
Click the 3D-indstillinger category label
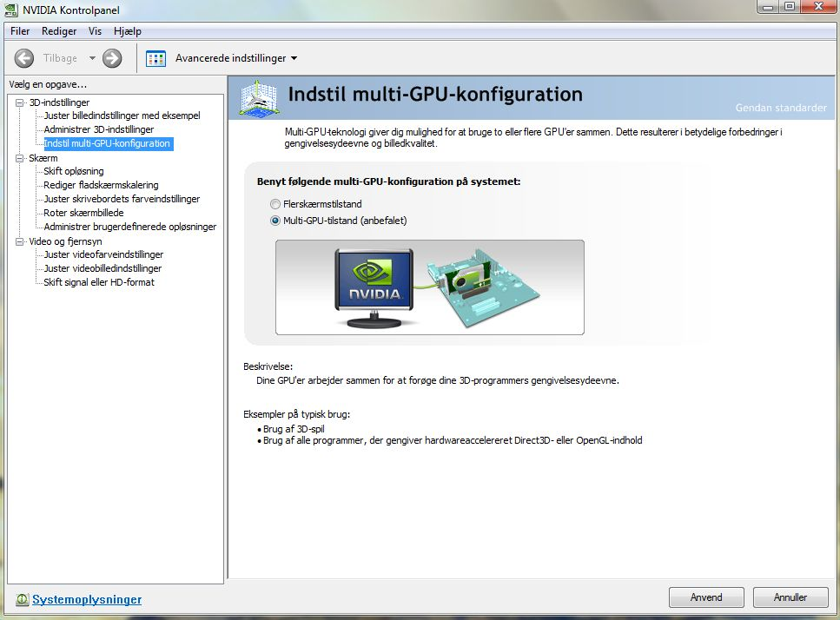[59, 102]
